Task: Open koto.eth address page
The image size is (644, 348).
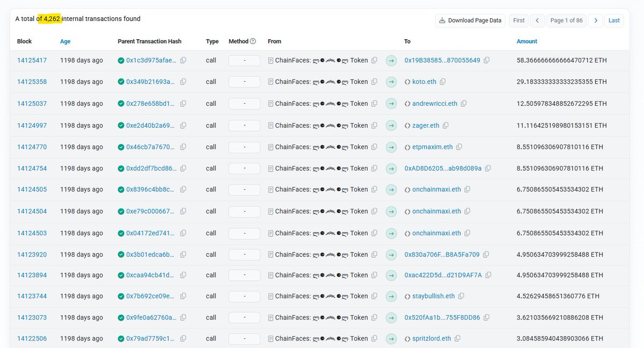Action: [425, 82]
